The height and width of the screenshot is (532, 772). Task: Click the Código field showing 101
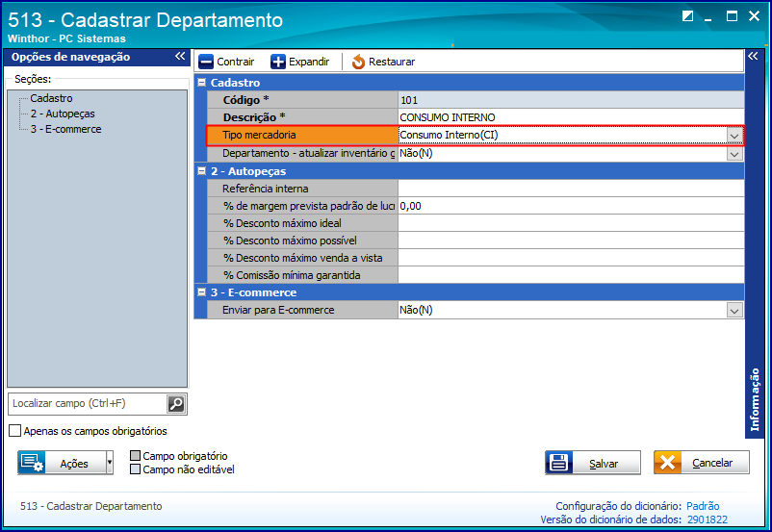point(571,100)
